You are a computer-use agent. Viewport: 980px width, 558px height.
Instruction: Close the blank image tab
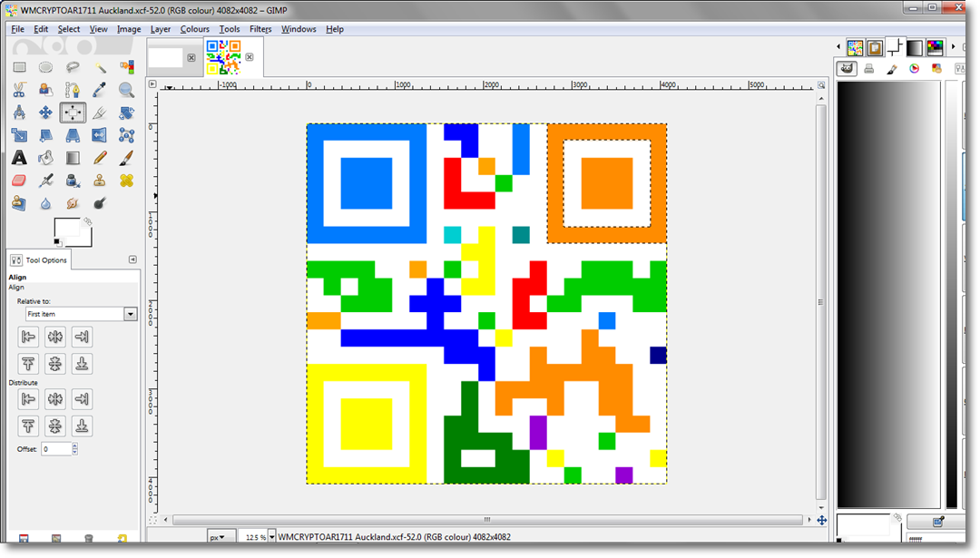pos(191,57)
